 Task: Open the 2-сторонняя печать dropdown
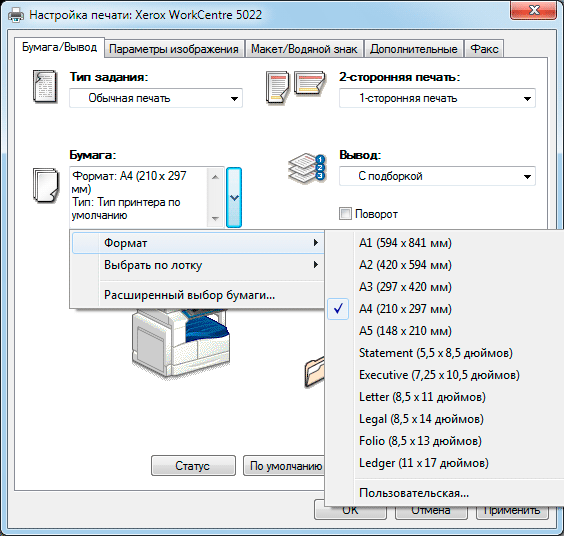(437, 98)
